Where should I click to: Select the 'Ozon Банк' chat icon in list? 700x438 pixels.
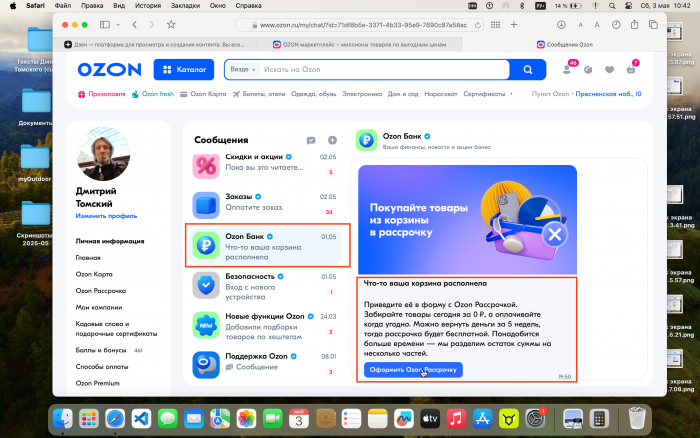pos(206,245)
